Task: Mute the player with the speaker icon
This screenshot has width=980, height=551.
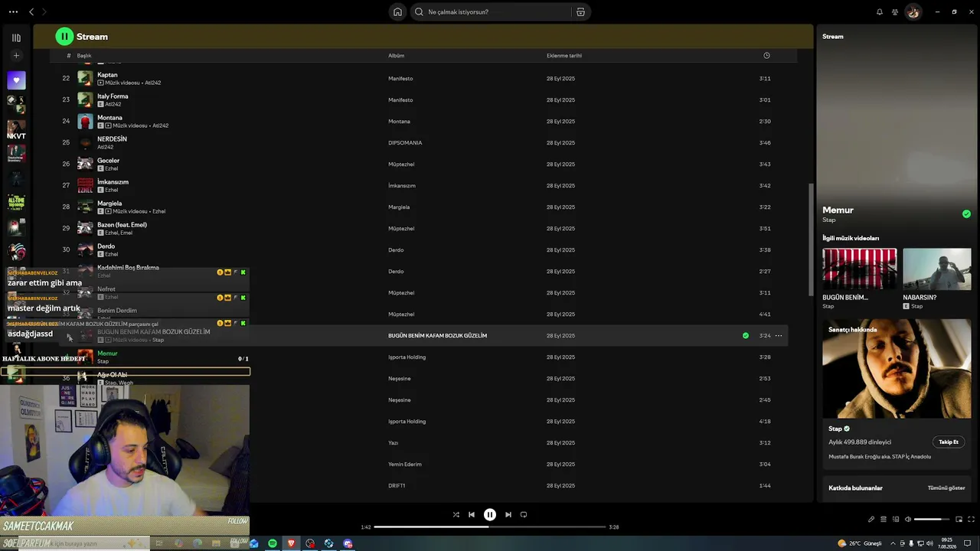Action: (x=908, y=520)
